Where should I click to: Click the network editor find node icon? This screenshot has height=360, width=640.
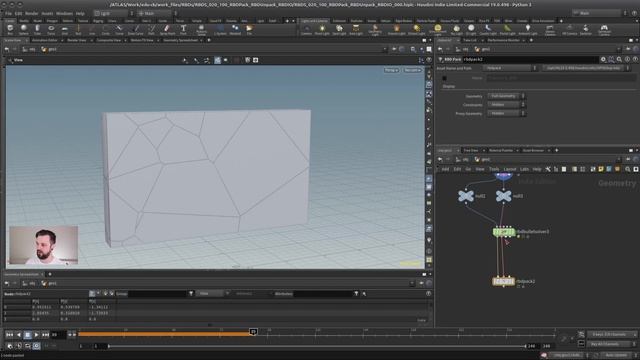click(628, 169)
